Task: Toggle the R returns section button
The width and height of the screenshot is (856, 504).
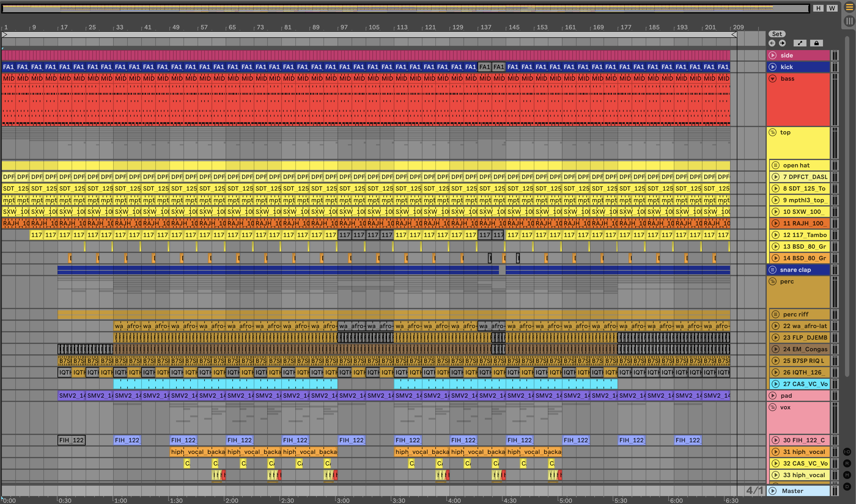Action: tap(847, 463)
